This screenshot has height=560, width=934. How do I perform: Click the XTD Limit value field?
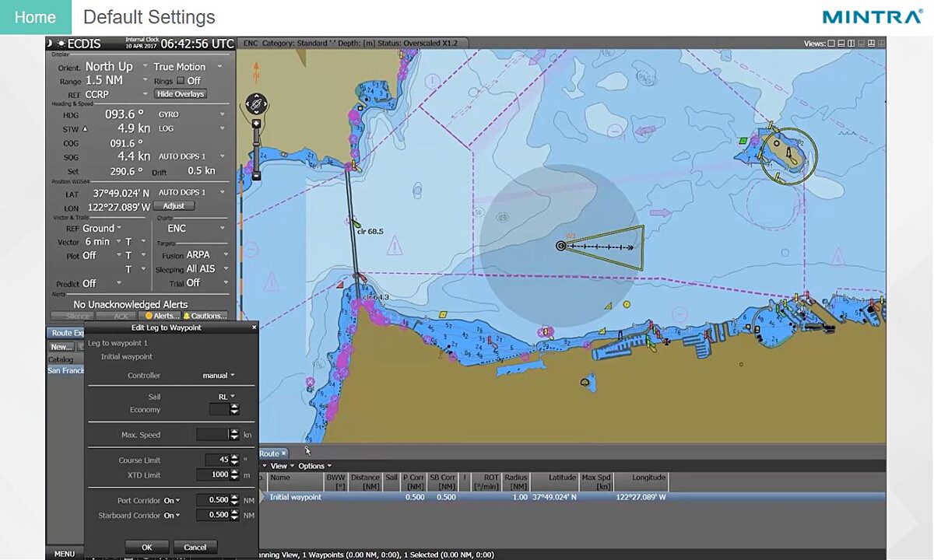pos(212,474)
